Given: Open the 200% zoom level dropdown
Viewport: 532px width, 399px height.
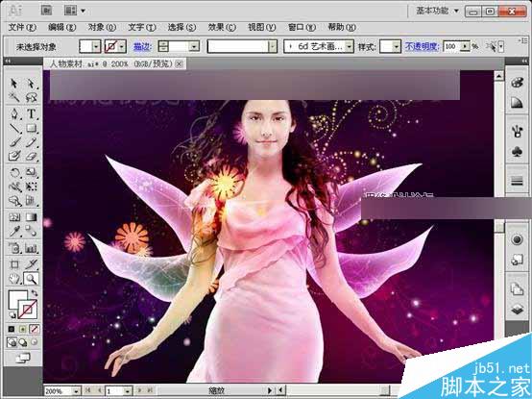Looking at the screenshot, I should [x=77, y=391].
